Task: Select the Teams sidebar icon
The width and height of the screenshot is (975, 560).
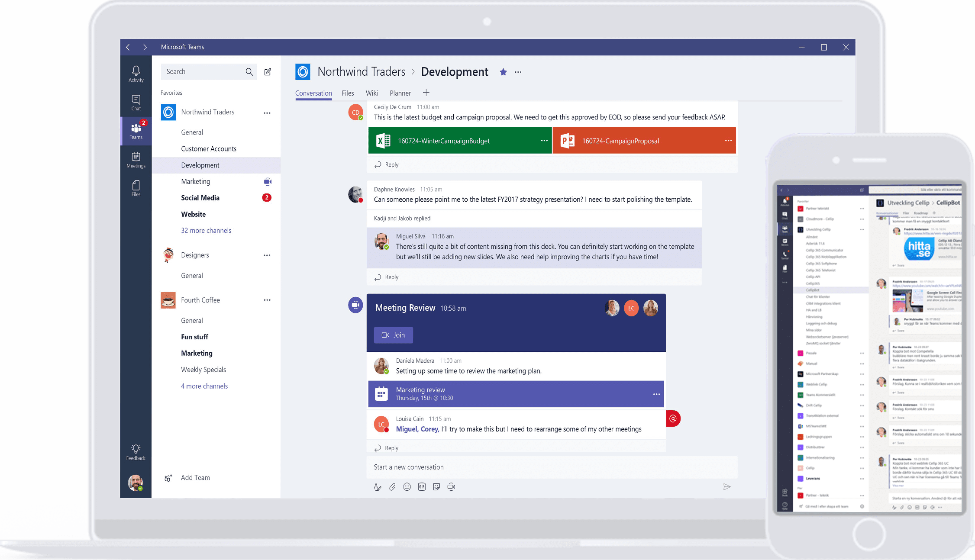Action: pos(136,131)
